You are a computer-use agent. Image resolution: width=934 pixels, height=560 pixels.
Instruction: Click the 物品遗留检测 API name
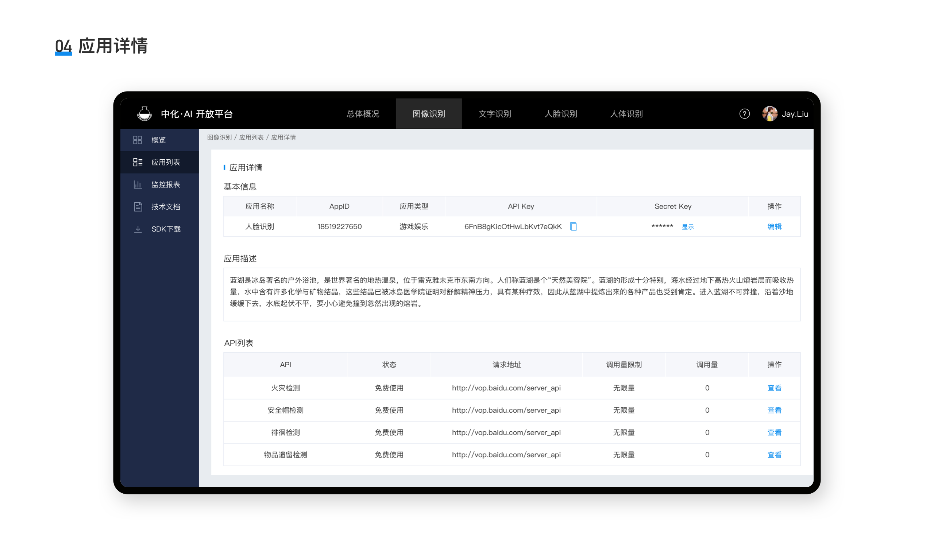click(x=285, y=455)
